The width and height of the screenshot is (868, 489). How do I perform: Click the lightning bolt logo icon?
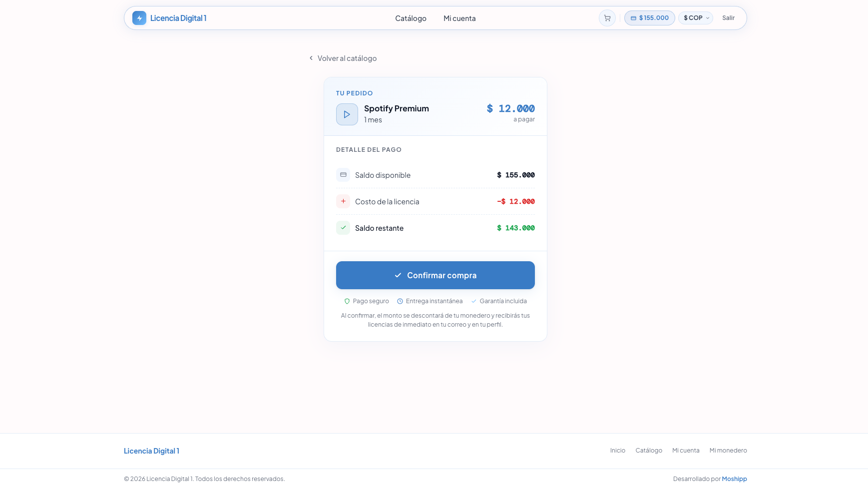(138, 17)
